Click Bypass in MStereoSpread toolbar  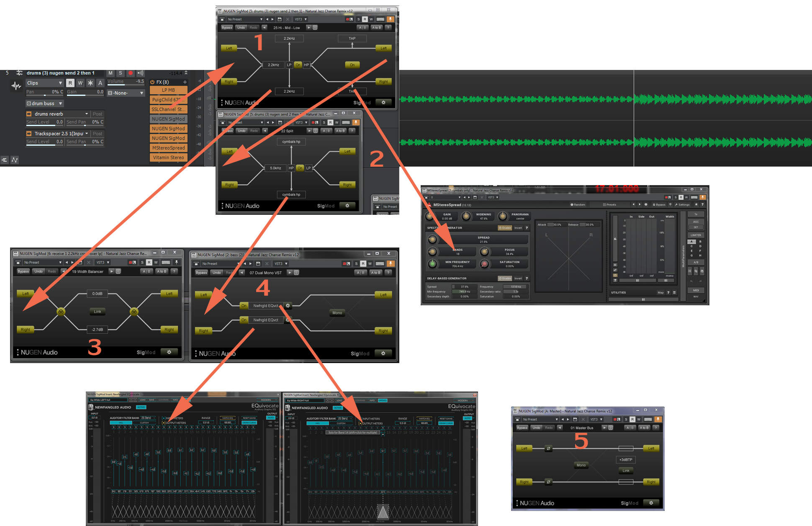(659, 205)
